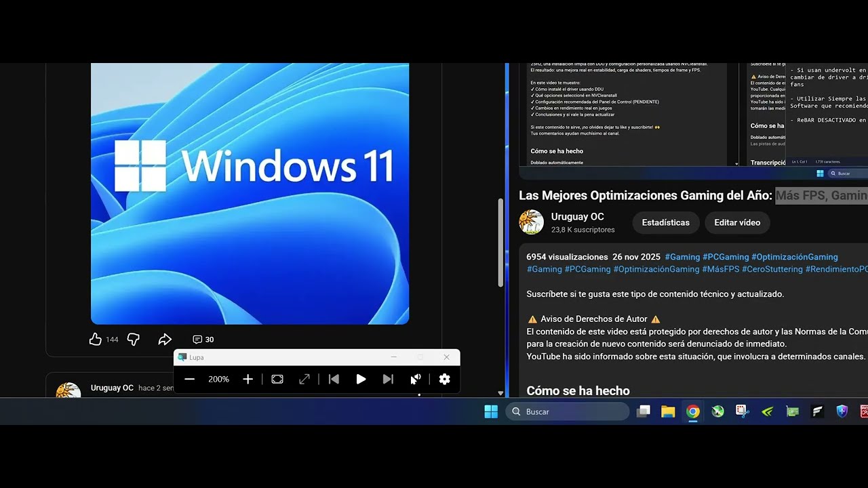Like the Windows 11 post
Viewport: 868px width, 488px height.
tap(96, 340)
